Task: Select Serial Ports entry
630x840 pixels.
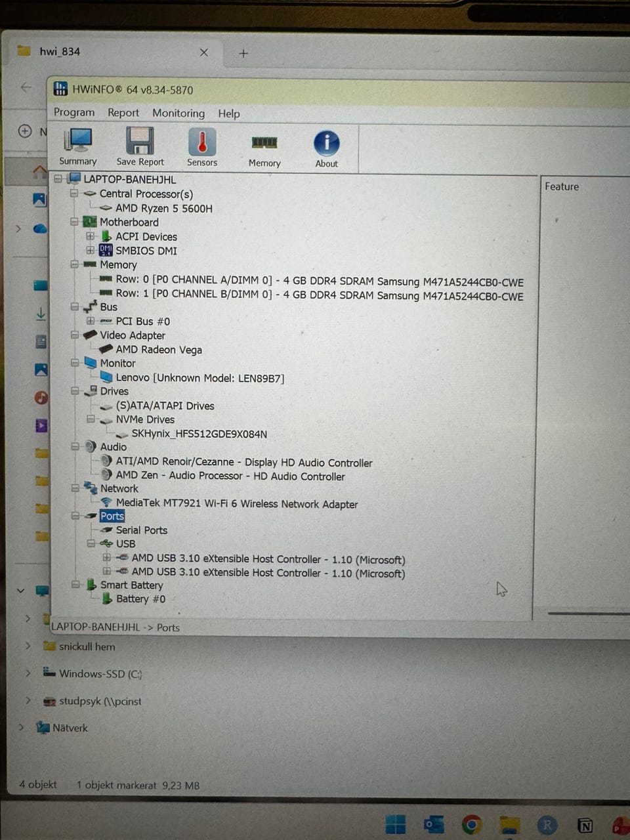Action: pos(142,530)
